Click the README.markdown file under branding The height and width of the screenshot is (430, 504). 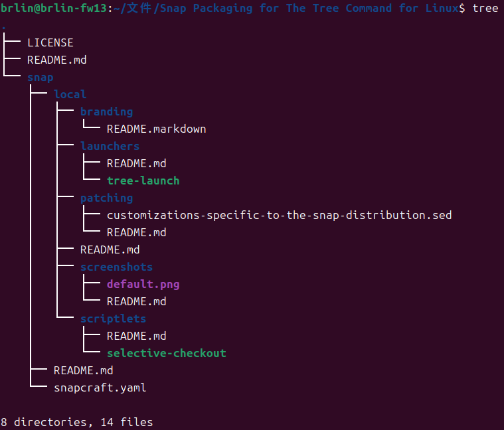pyautogui.click(x=156, y=129)
